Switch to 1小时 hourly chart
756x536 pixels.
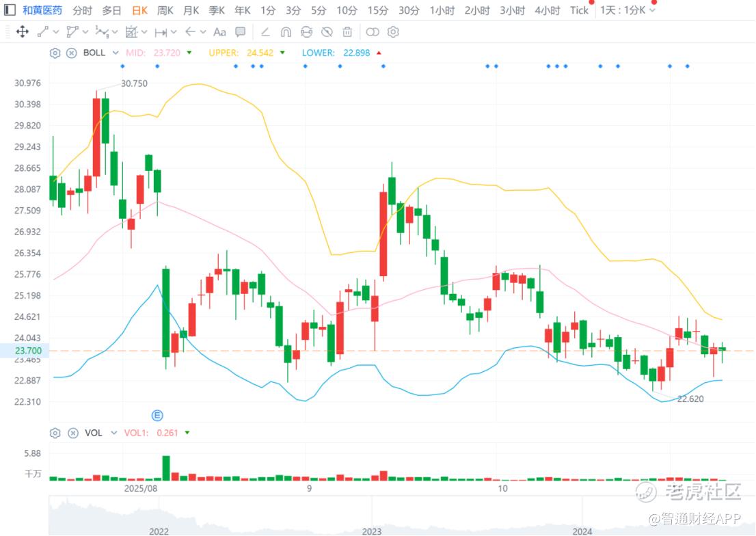point(442,10)
